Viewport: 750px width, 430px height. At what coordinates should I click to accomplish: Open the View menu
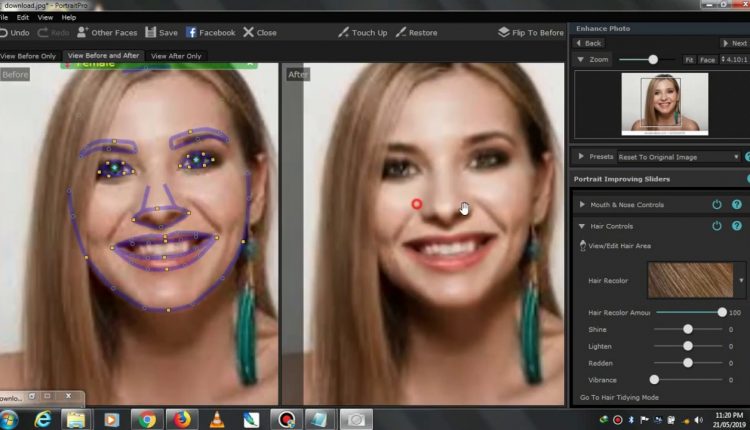45,17
